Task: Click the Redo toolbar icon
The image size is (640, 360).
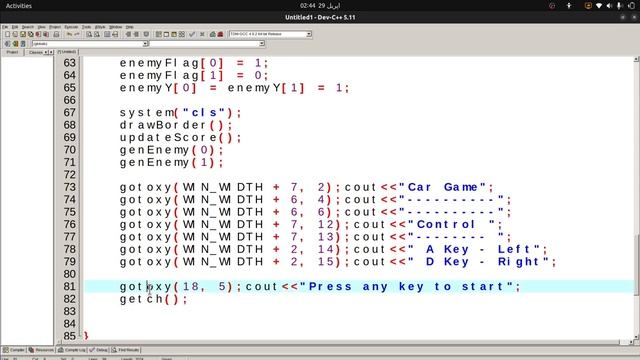Action: pyautogui.click(x=77, y=34)
